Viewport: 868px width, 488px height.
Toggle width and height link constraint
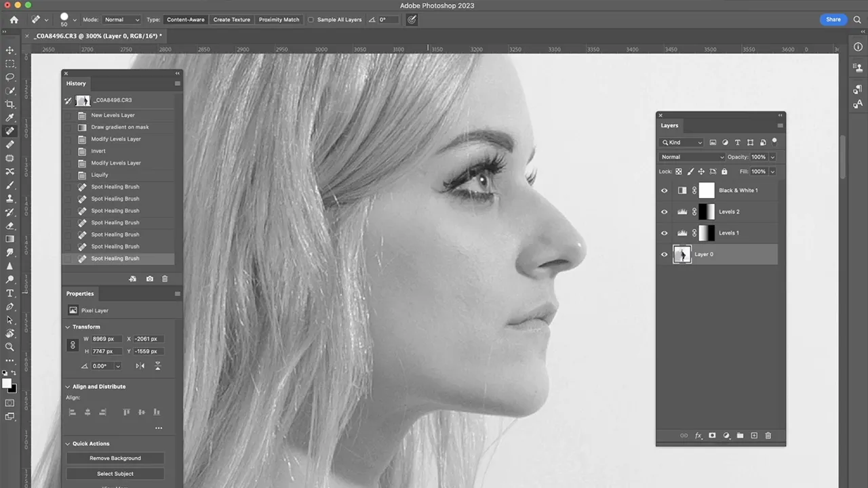click(x=73, y=345)
